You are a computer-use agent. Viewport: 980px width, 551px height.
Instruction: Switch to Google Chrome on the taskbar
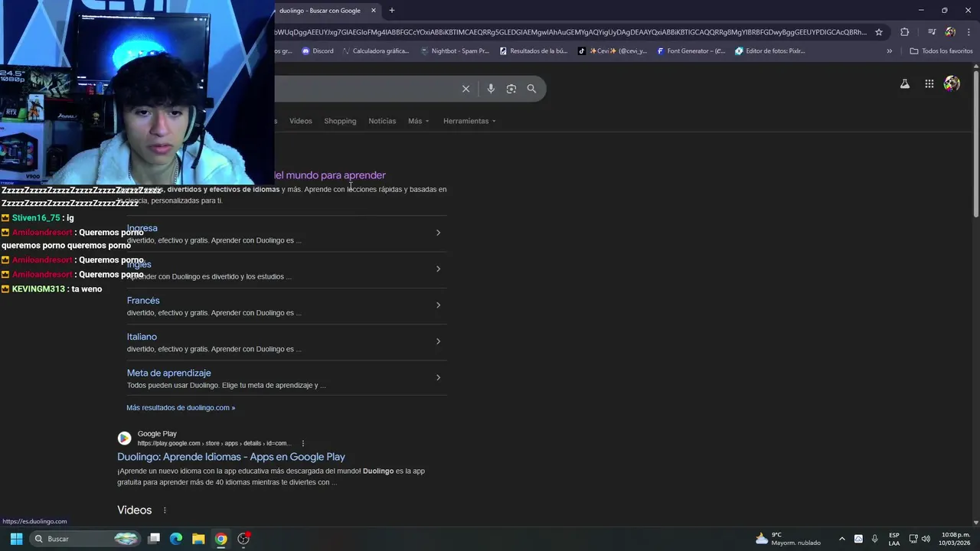[220, 539]
